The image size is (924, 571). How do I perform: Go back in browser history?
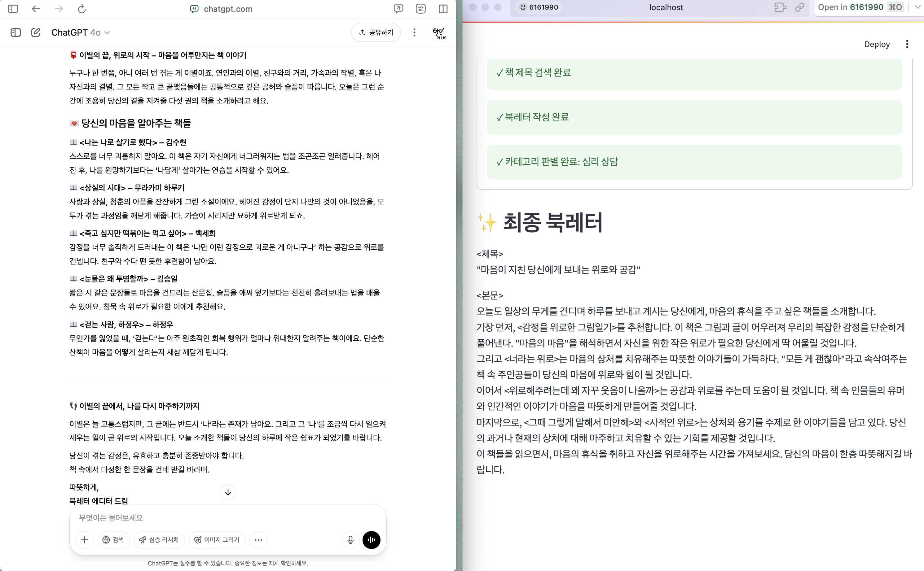36,9
